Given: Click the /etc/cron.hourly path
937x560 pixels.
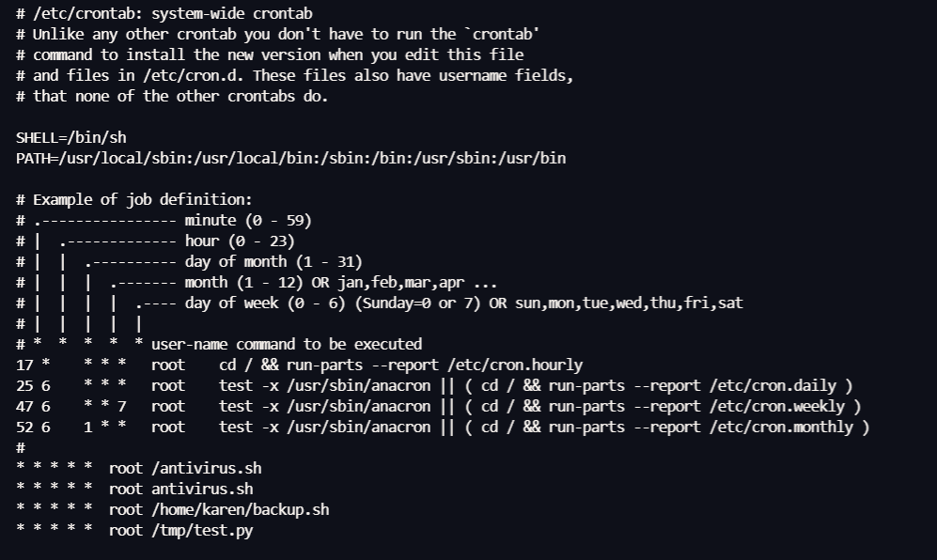Looking at the screenshot, I should [515, 365].
